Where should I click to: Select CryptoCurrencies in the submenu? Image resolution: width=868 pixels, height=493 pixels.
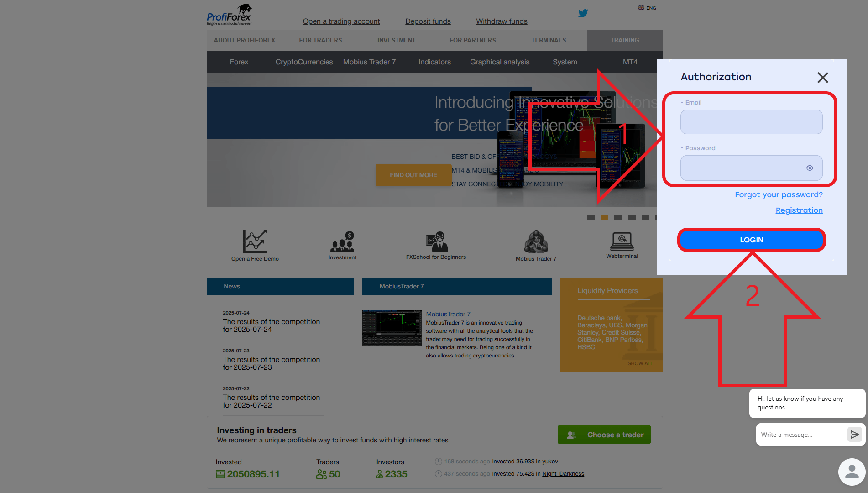pos(304,62)
